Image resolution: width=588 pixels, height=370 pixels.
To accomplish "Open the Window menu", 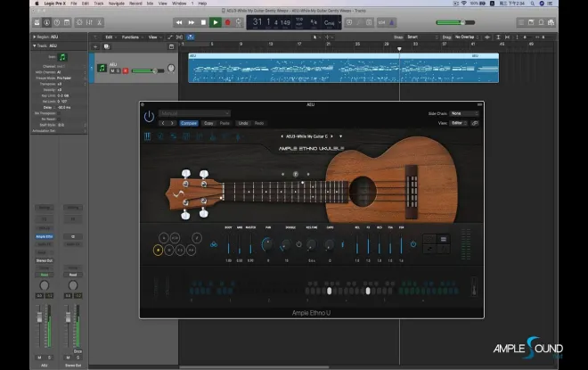I will pyautogui.click(x=179, y=4).
